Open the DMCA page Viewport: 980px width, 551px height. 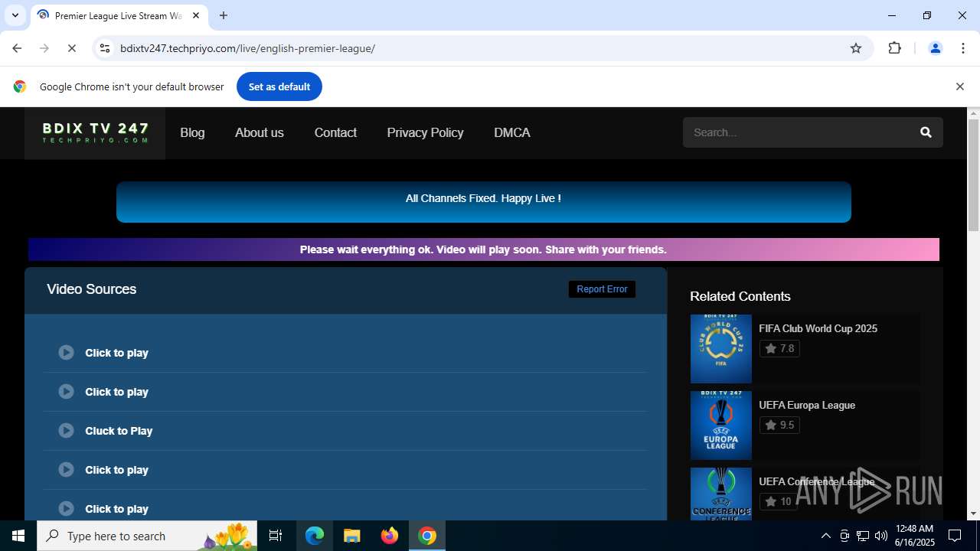tap(512, 132)
